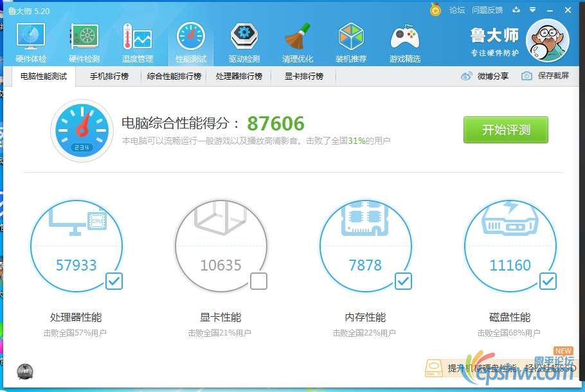Open 游戏精选 gamepad icon
This screenshot has height=392, width=585.
coord(405,36)
